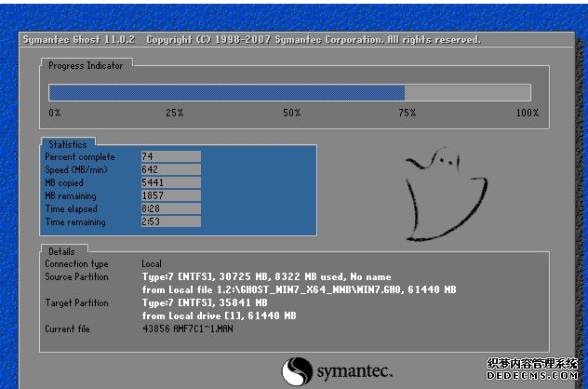Viewport: 588px width, 389px height.
Task: Click the Time remaining label
Action: [x=75, y=222]
